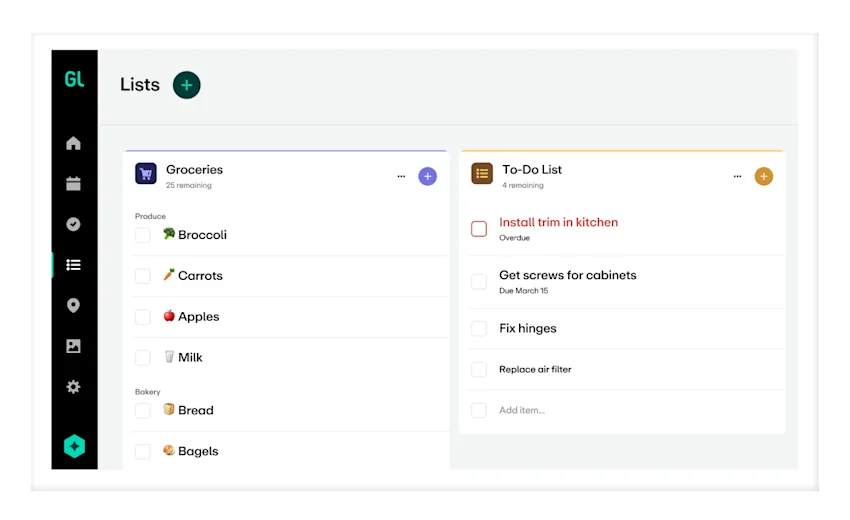Click the Produce section label

point(150,216)
